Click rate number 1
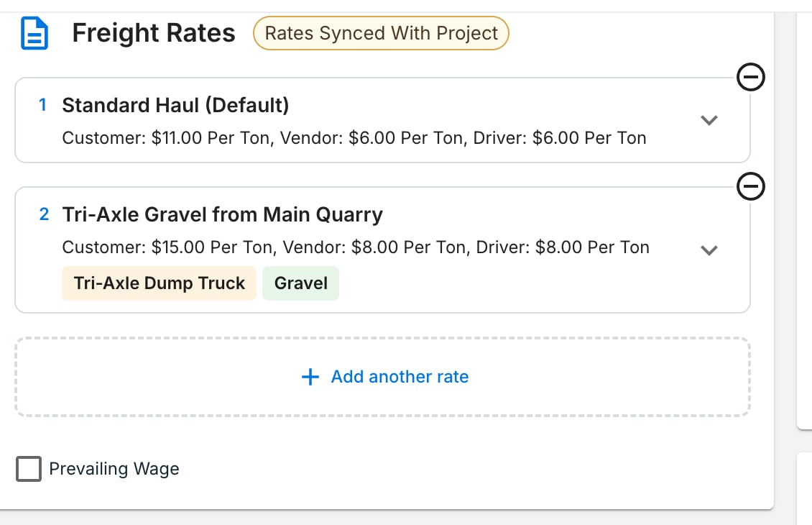Viewport: 812px width, 525px height. coord(43,105)
